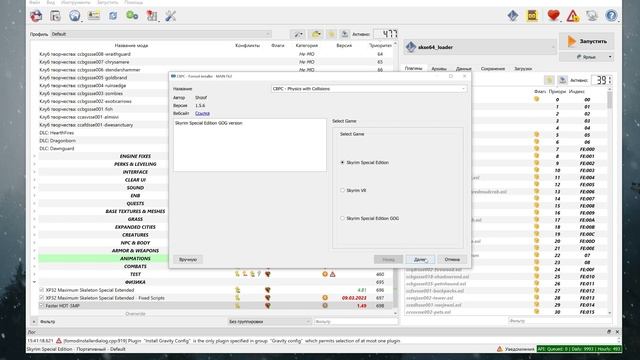Toggle checkbox for XP32 Fixed Scripts mod
The image size is (640, 360).
(x=41, y=298)
